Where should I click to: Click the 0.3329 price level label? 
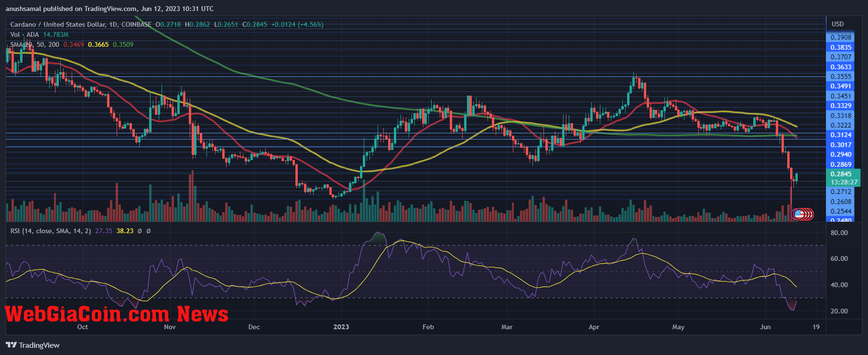(x=841, y=106)
